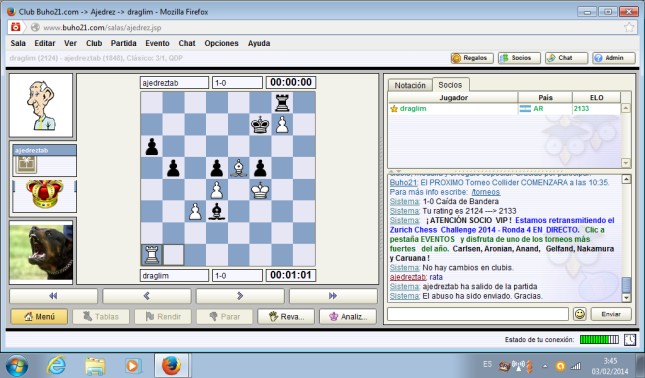Open the Club menu
This screenshot has height=378, width=645.
pyautogui.click(x=94, y=43)
